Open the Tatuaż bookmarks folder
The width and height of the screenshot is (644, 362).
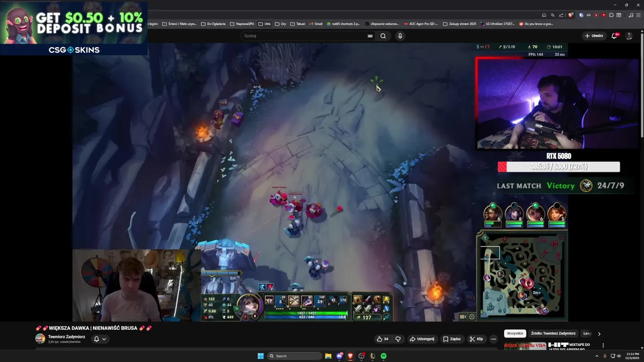pos(297,24)
